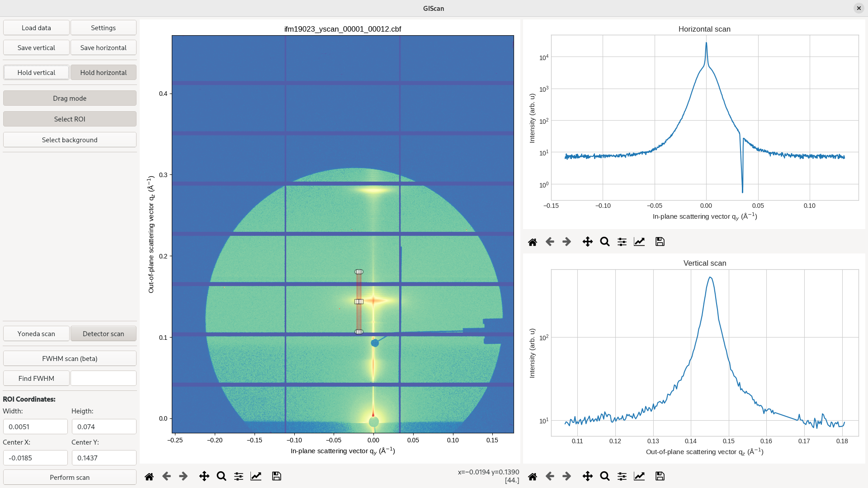Click pan arrows tool below main image
Screen dimensions: 868x488
204,476
